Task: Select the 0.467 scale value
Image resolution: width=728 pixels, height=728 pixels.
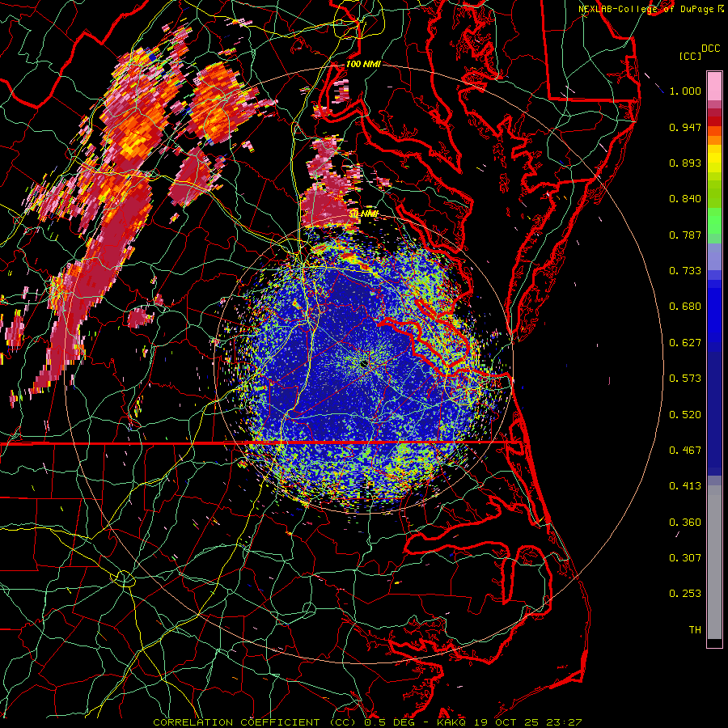Action: coord(685,451)
